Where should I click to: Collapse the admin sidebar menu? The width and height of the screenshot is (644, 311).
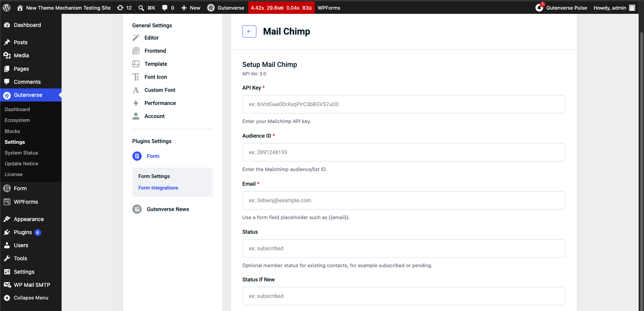(31, 298)
